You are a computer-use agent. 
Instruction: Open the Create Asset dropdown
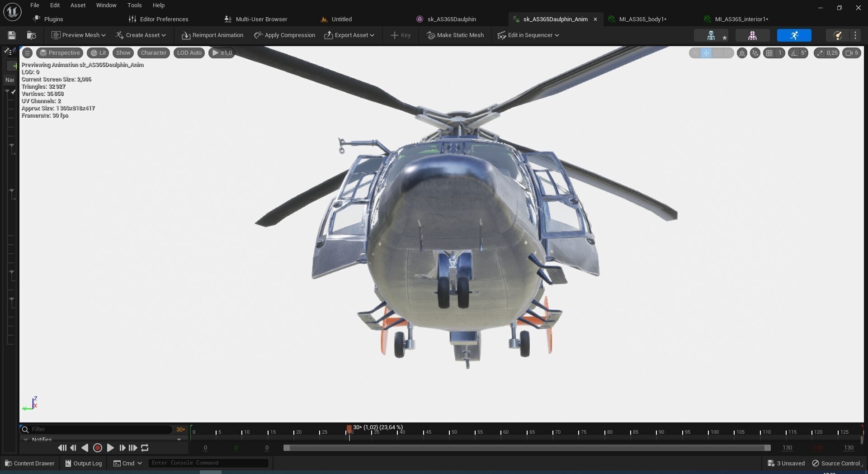141,35
